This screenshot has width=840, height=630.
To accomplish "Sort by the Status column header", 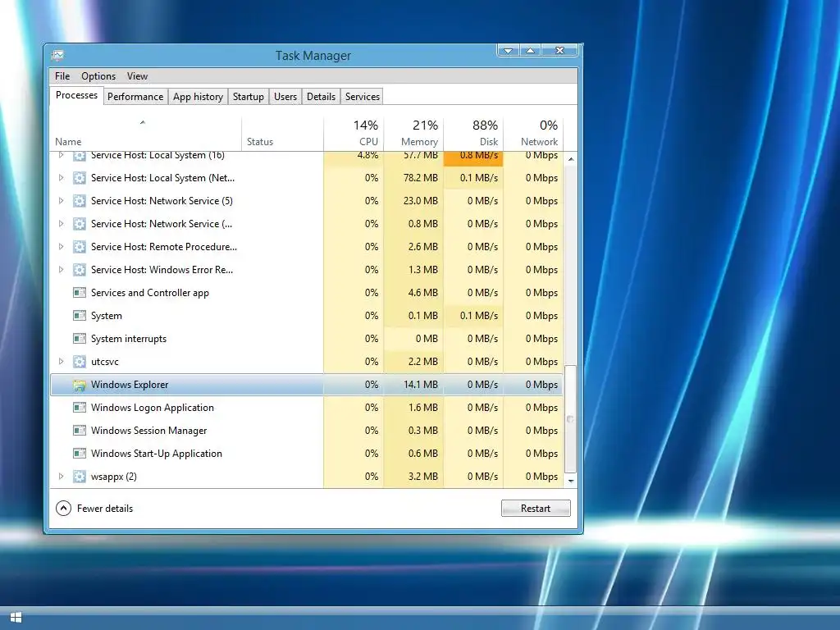I will tap(282, 134).
